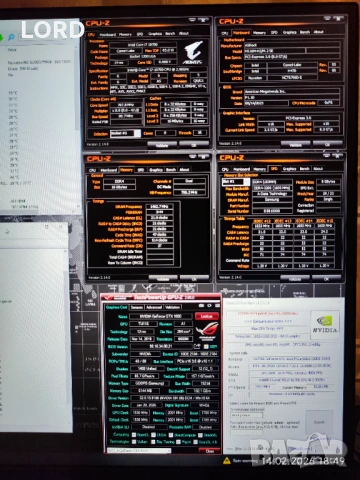
Task: Toggle Ray Tracing checkbox in GPU-Z
Action: point(154,442)
